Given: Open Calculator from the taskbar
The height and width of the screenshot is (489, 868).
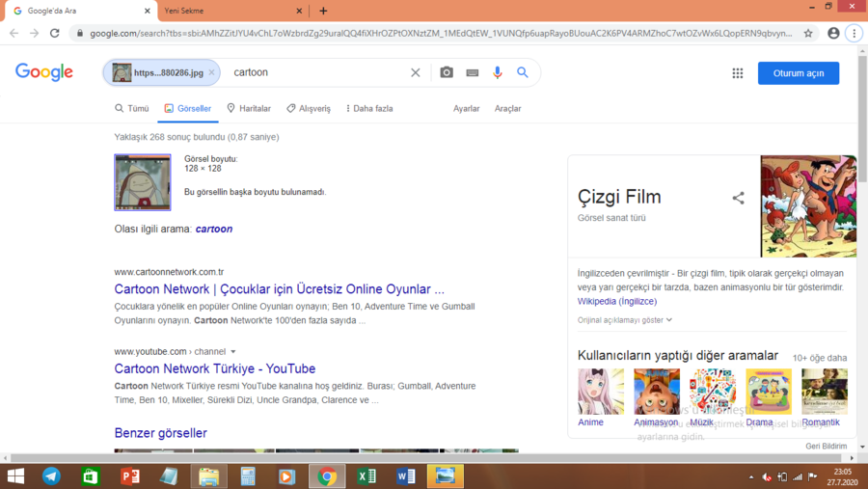Looking at the screenshot, I should [x=248, y=476].
